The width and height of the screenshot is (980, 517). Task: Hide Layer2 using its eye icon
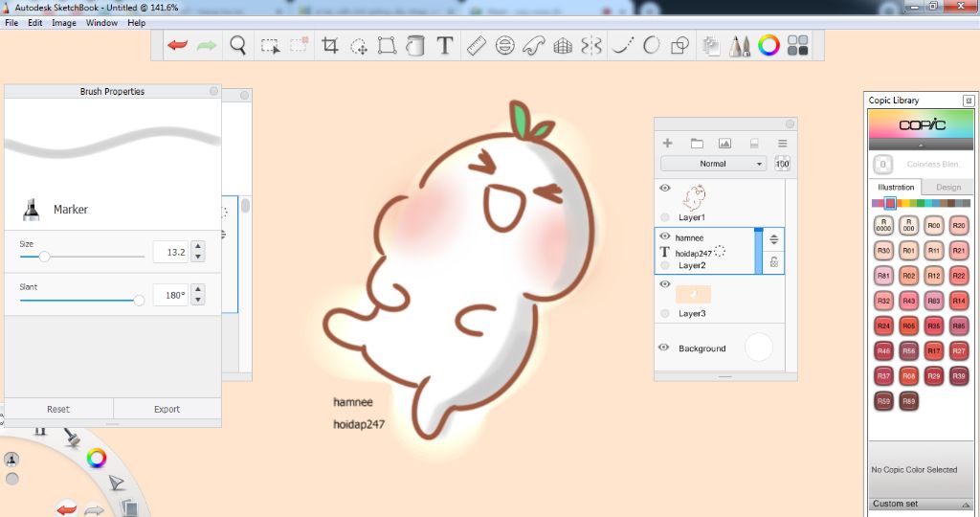pyautogui.click(x=665, y=236)
